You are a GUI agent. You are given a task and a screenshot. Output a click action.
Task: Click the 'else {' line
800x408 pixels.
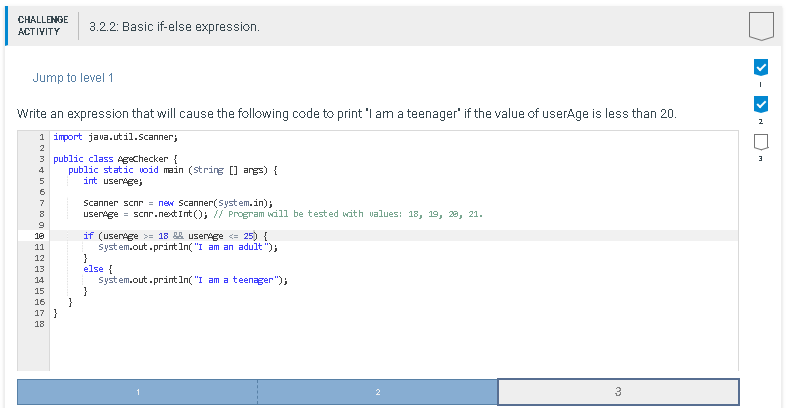[98, 269]
